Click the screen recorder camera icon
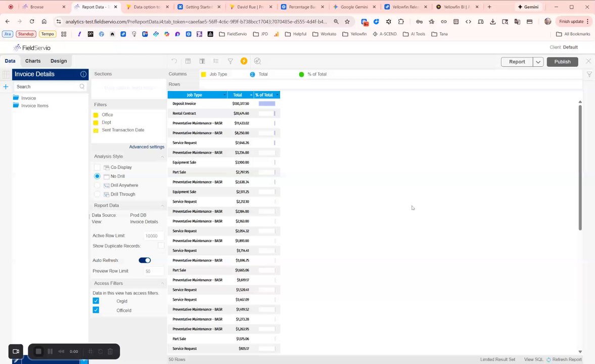The width and height of the screenshot is (595, 364). tap(16, 351)
